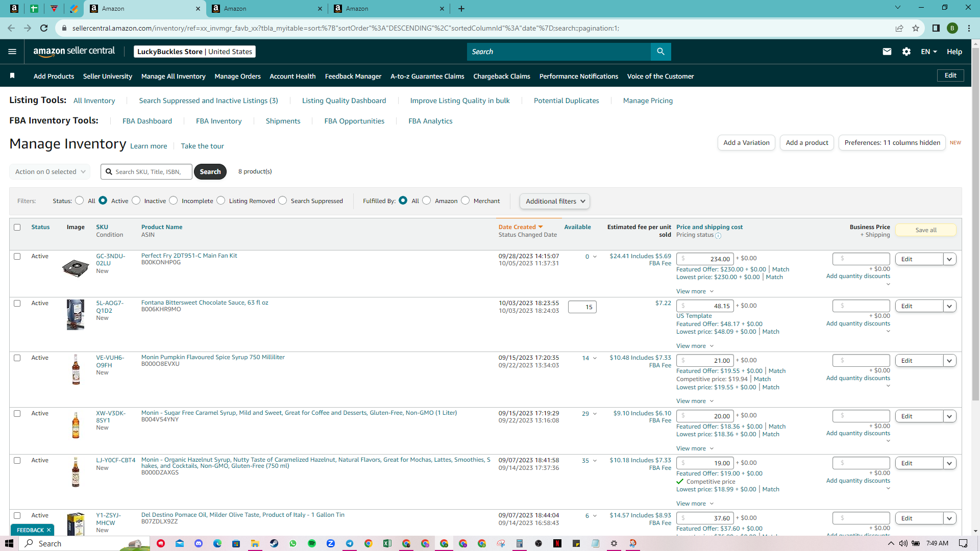Select the All status radio button
The width and height of the screenshot is (980, 551).
(x=79, y=201)
